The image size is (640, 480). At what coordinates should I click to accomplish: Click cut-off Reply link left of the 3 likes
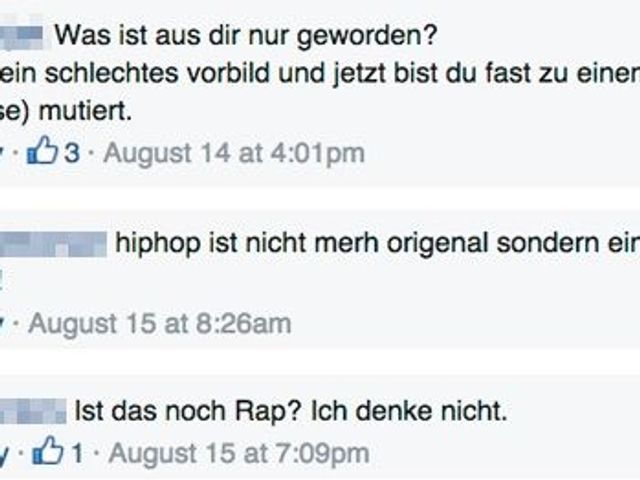click(x=3, y=154)
